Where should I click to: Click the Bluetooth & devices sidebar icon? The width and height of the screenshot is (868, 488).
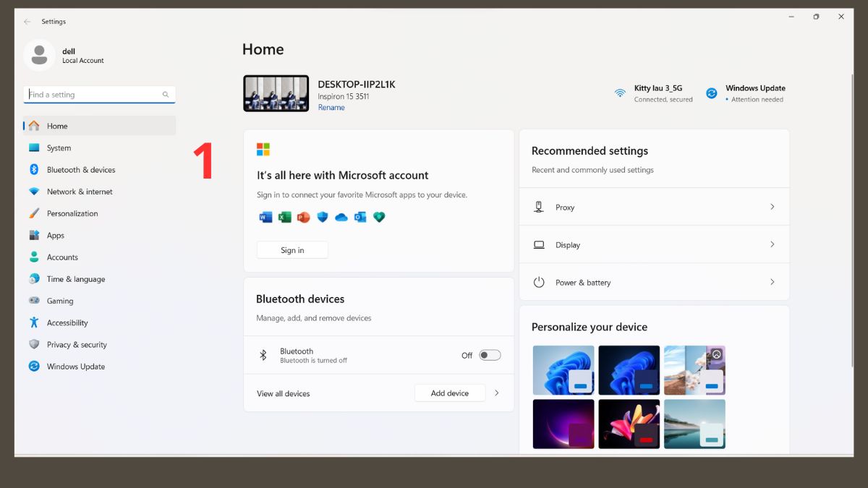point(34,169)
